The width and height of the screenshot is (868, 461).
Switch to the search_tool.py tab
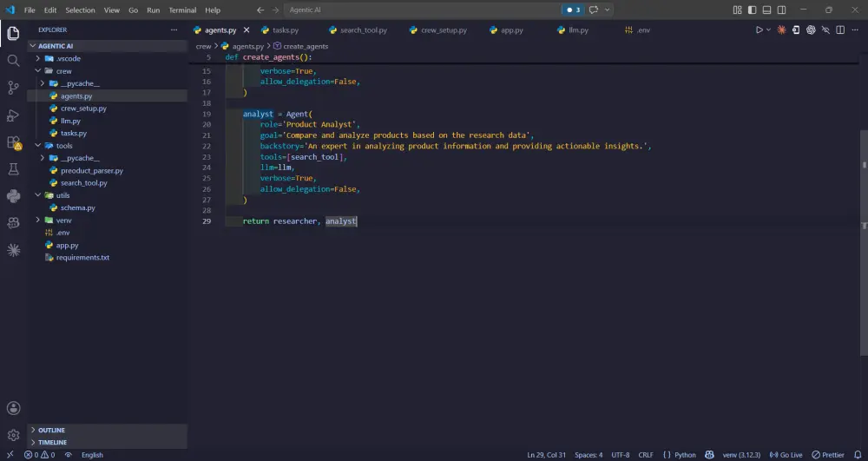(363, 30)
